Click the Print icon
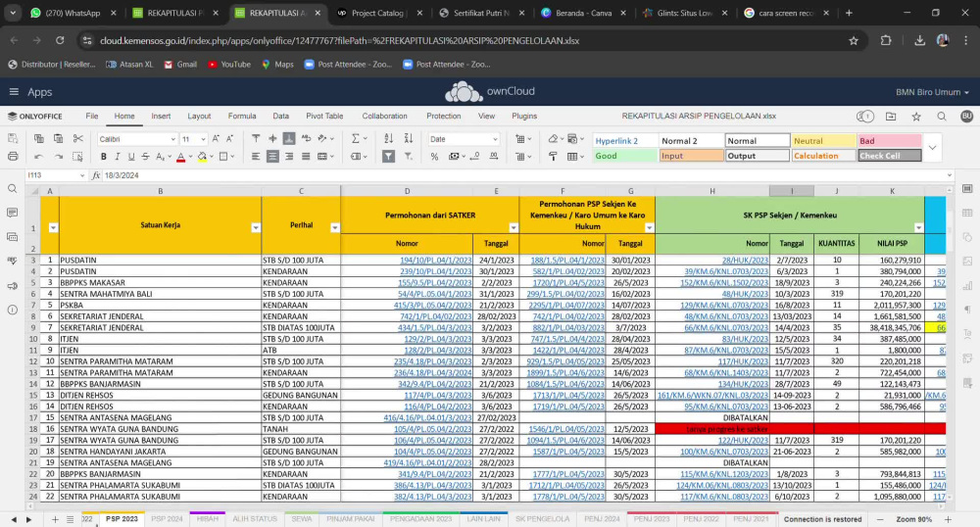Image resolution: width=980 pixels, height=527 pixels. (13, 156)
